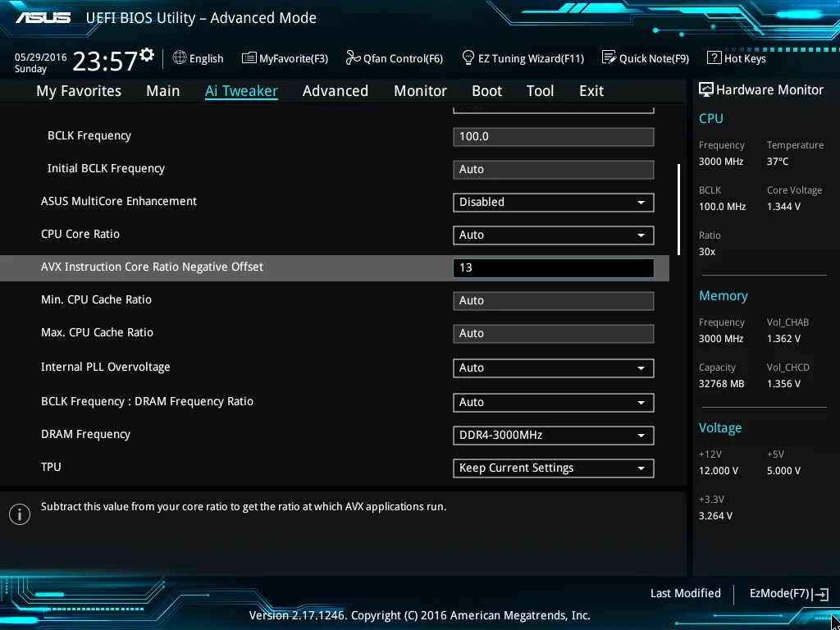Open TPU Keep Current Settings dropdown
This screenshot has width=840, height=630.
tap(553, 468)
